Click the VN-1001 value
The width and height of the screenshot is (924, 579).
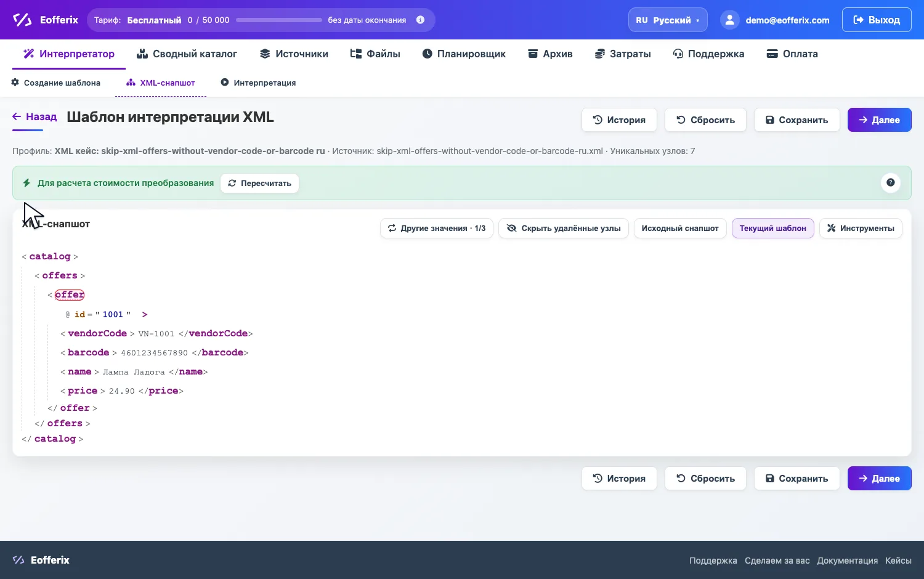(156, 334)
